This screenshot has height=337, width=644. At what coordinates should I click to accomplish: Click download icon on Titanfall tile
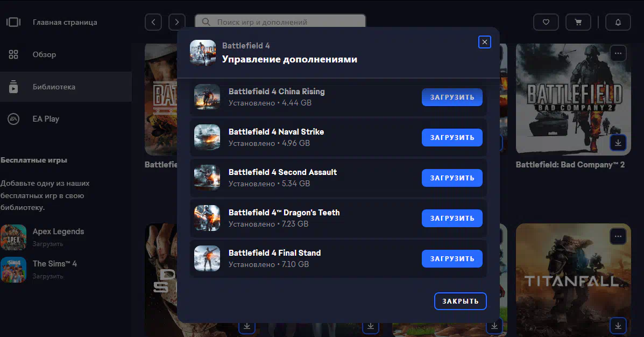(x=618, y=325)
